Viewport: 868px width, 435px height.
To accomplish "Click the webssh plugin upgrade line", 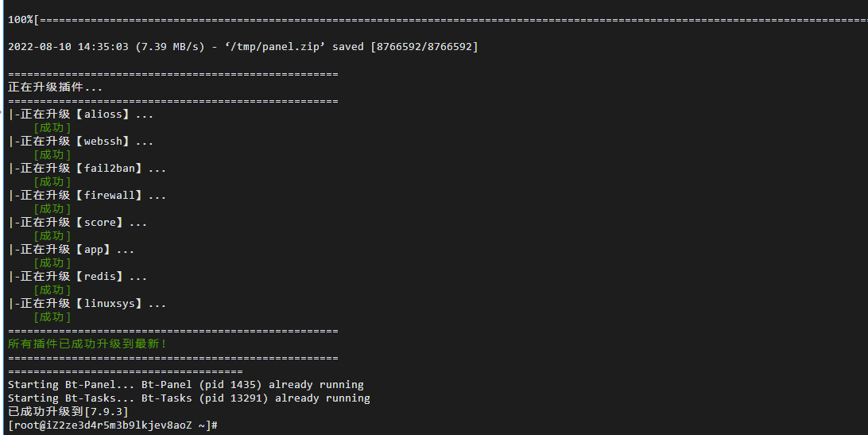I will pos(81,142).
